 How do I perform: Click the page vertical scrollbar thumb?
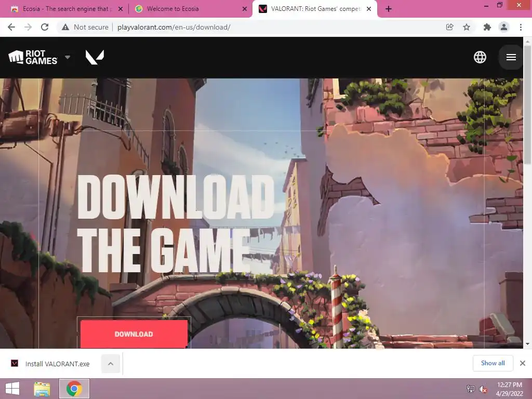[527, 105]
